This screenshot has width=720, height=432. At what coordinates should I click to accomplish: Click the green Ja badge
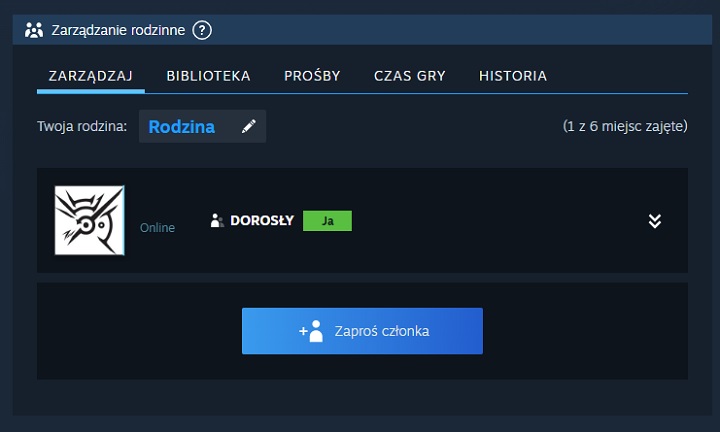pyautogui.click(x=327, y=221)
